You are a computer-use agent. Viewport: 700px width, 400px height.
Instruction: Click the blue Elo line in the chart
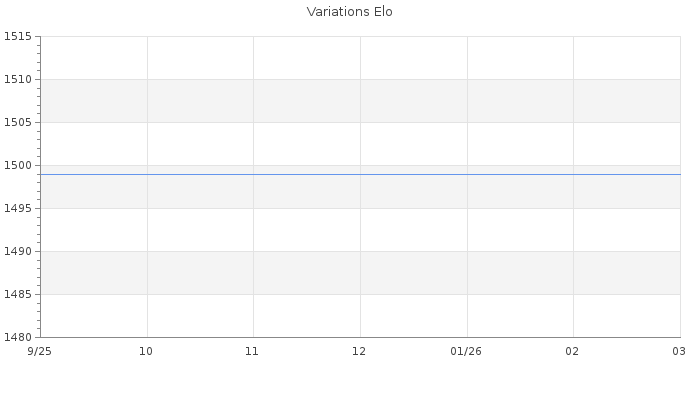360,174
